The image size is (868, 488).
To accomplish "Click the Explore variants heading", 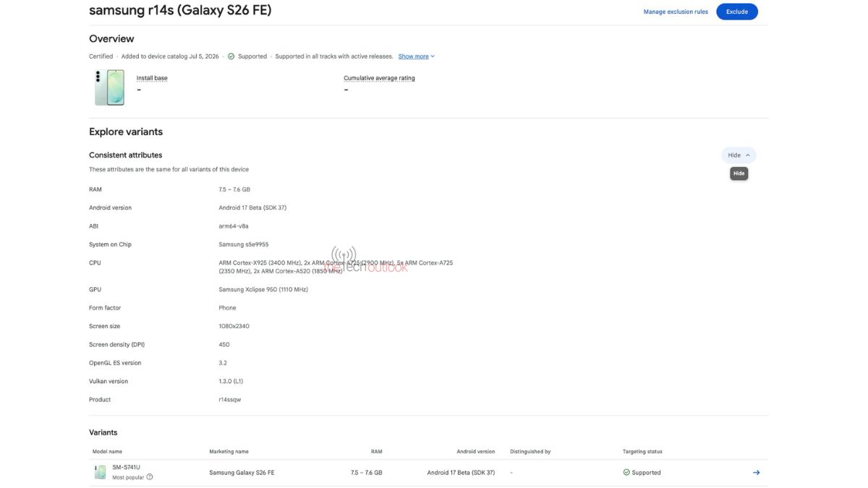I will pos(126,132).
